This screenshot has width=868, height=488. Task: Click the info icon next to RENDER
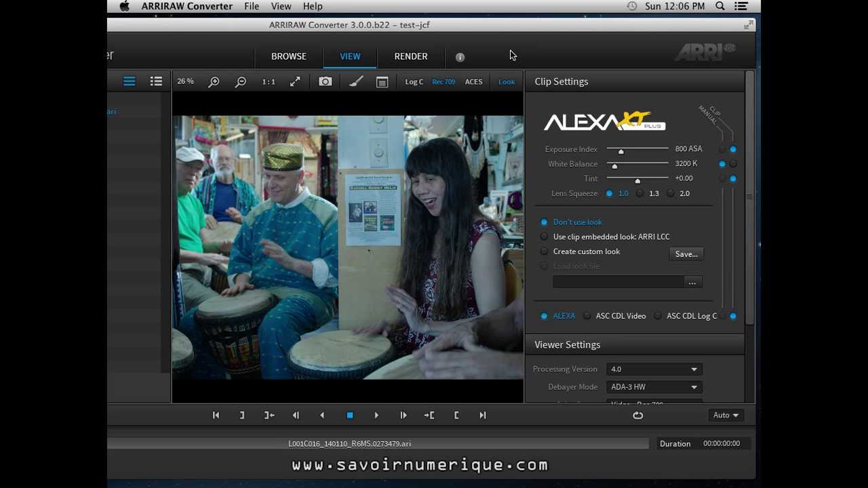pyautogui.click(x=460, y=57)
